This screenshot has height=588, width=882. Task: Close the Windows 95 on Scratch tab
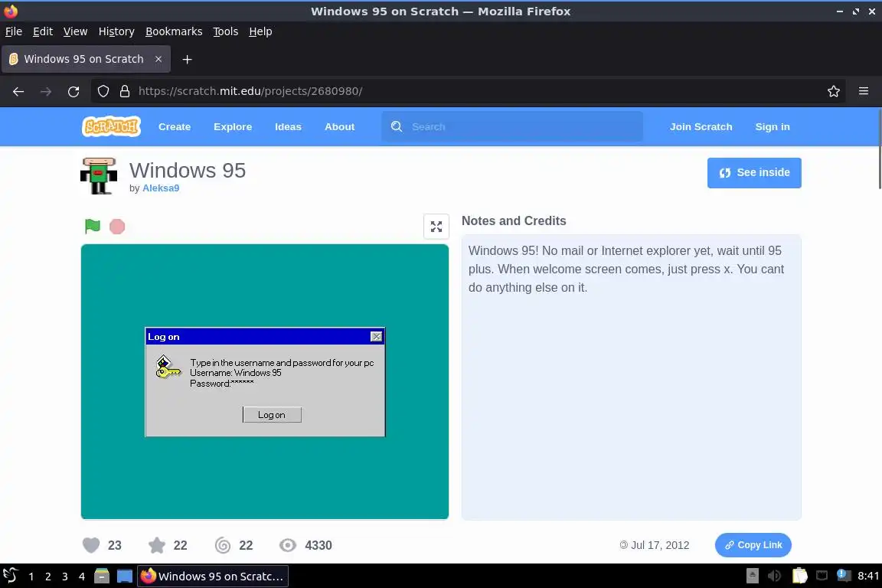coord(158,59)
